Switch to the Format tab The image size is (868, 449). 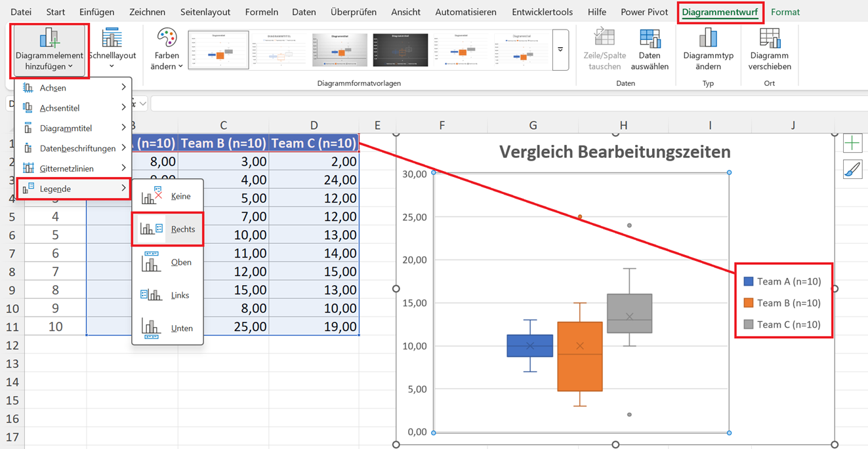click(785, 12)
